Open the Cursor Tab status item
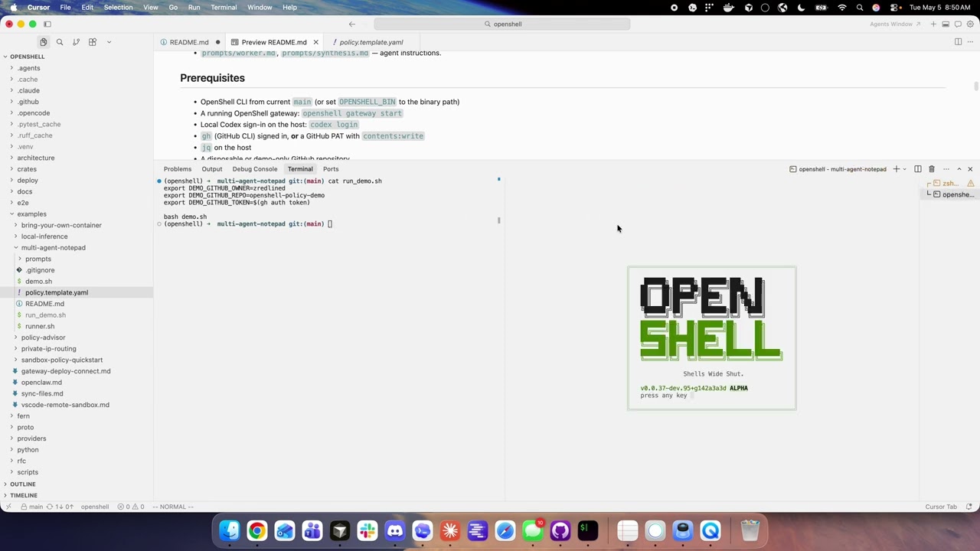The image size is (980, 551). [x=941, y=507]
